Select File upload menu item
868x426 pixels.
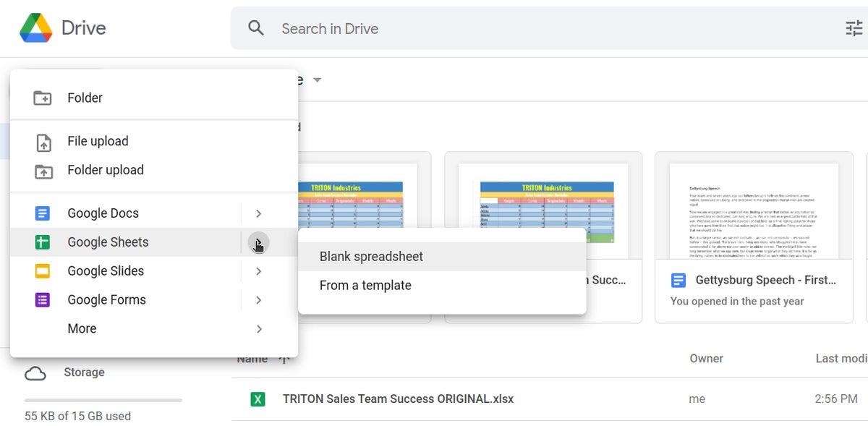(154, 141)
